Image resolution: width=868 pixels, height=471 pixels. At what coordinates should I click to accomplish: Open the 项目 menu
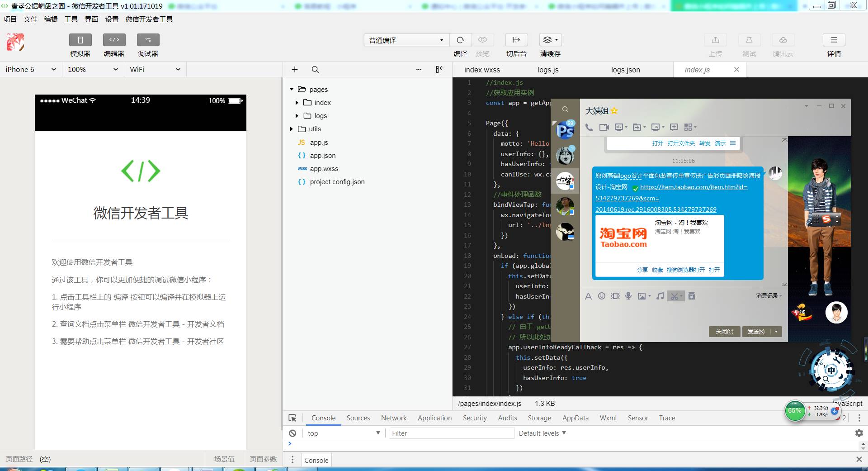(x=10, y=19)
